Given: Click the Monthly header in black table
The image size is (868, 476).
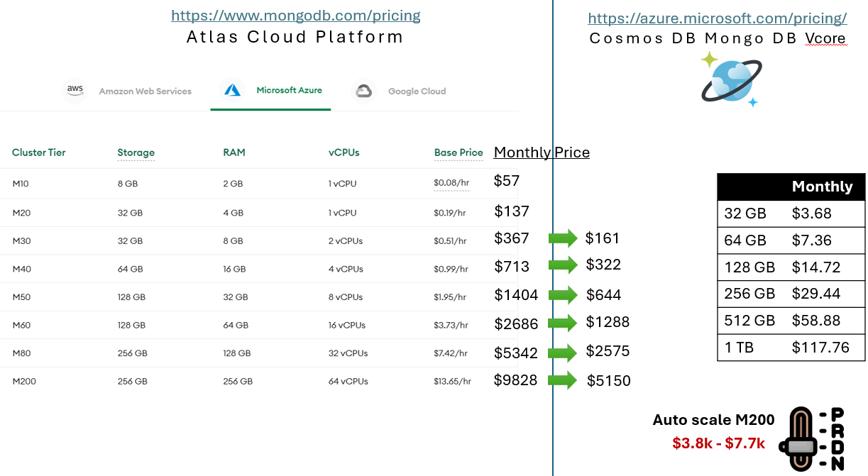Looking at the screenshot, I should click(822, 187).
